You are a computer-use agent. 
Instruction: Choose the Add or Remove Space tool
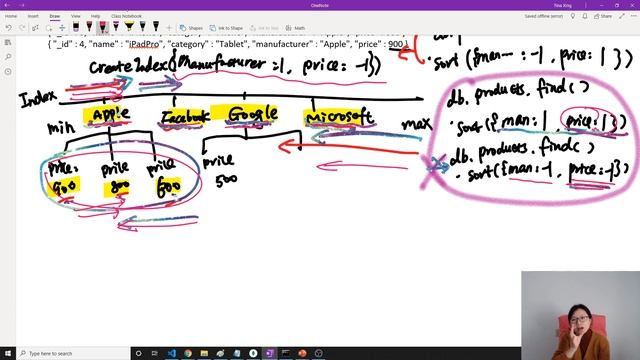point(62,28)
